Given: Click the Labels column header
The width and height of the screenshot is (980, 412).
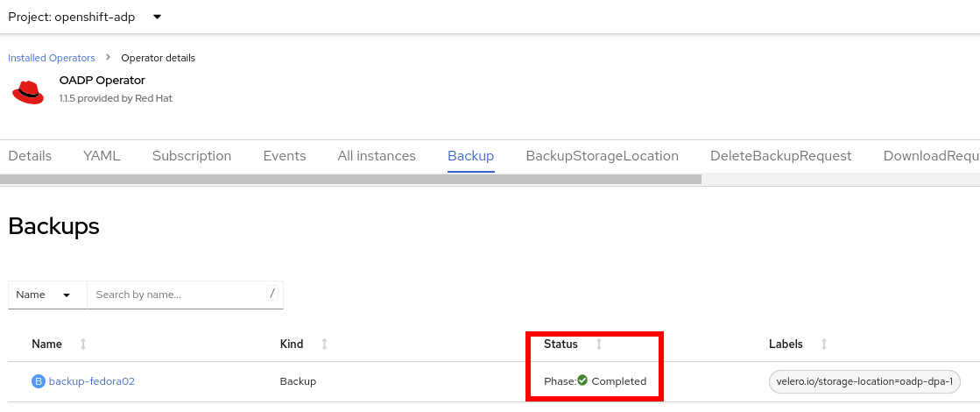Looking at the screenshot, I should point(786,344).
